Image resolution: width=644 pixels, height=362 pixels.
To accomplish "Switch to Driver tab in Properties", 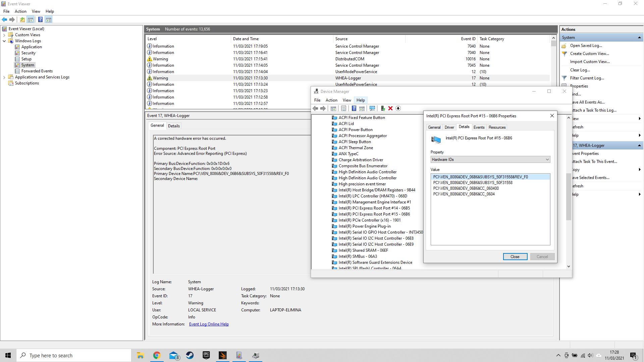I will pyautogui.click(x=449, y=127).
